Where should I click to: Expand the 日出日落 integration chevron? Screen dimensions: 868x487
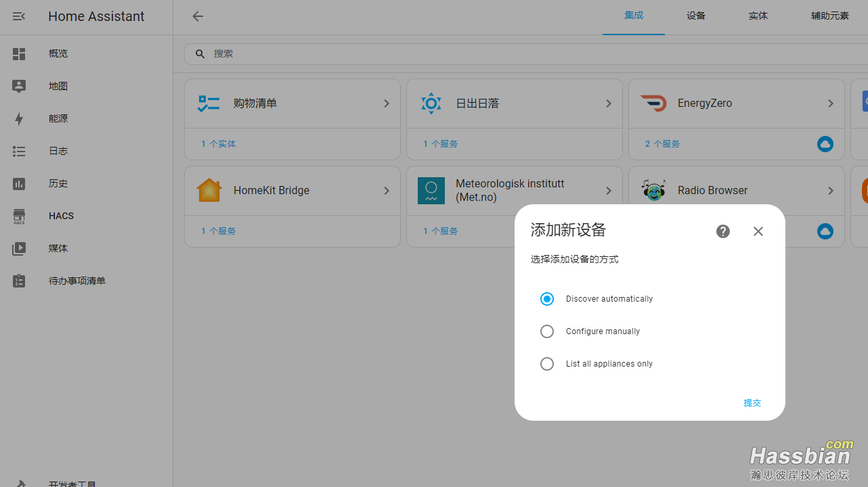[x=609, y=103]
